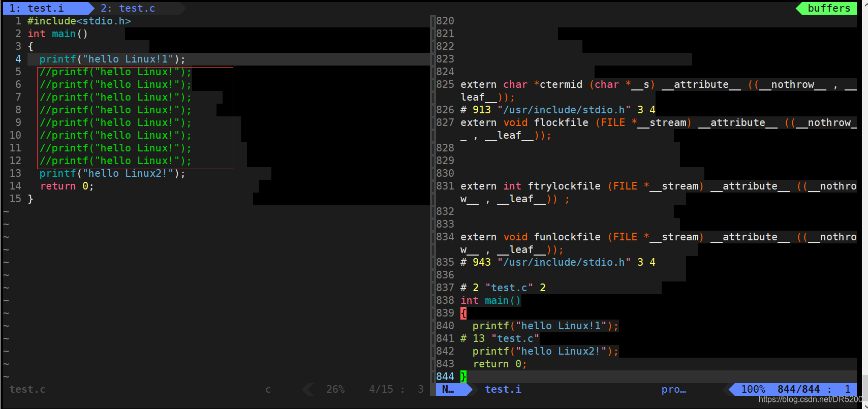Select printf("hello Linux2!") on line 13
The height and width of the screenshot is (409, 868).
click(112, 173)
